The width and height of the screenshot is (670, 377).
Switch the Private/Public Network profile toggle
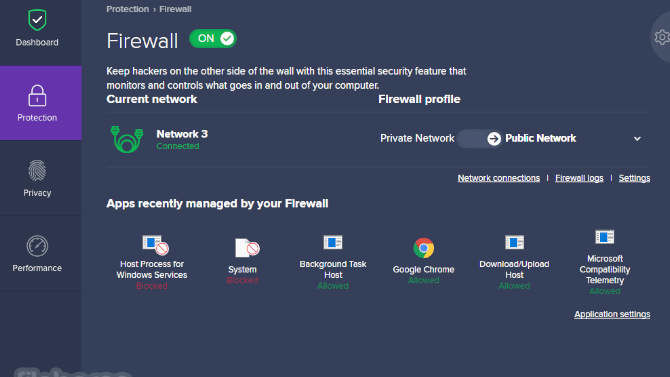[x=479, y=138]
